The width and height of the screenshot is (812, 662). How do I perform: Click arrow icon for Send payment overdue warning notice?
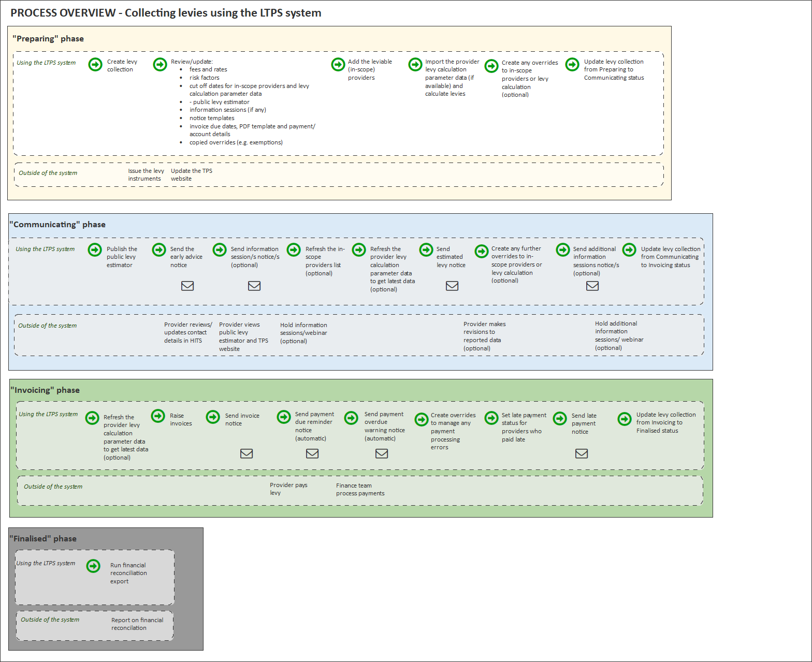[x=351, y=418]
